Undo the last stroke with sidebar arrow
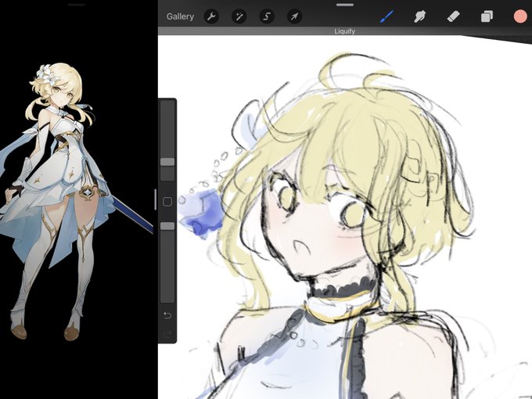Viewport: 532px width, 399px height. pos(167,315)
